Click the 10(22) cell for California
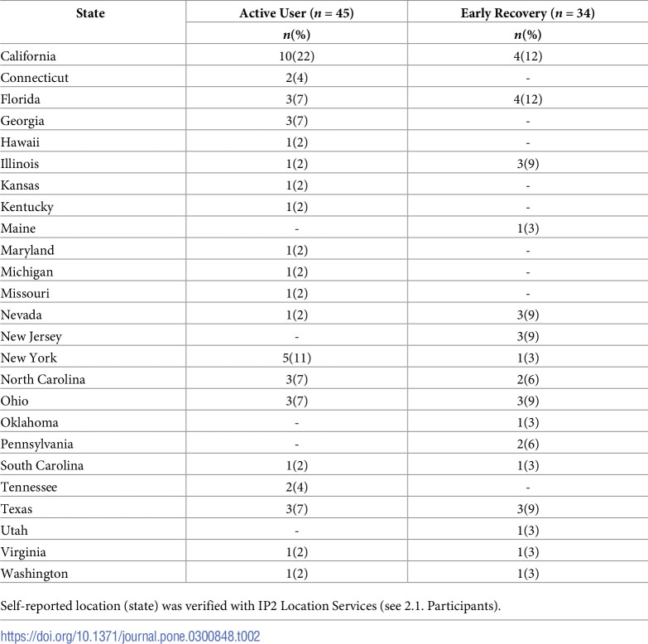The width and height of the screenshot is (648, 644). (x=296, y=56)
